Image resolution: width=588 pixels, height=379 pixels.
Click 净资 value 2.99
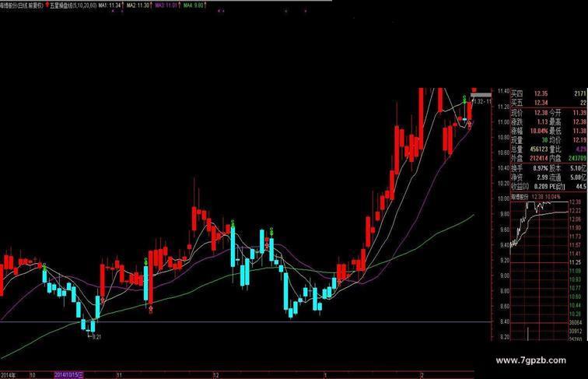pyautogui.click(x=542, y=177)
